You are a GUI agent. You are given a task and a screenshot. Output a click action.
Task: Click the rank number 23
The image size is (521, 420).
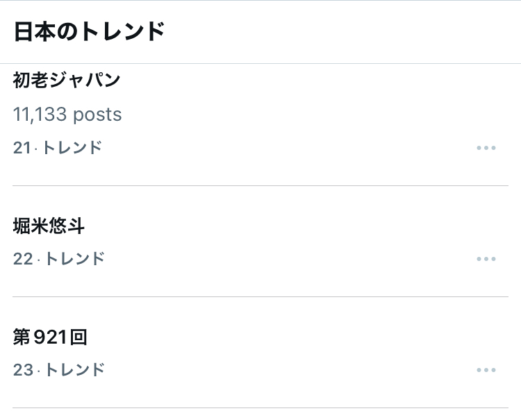click(23, 370)
